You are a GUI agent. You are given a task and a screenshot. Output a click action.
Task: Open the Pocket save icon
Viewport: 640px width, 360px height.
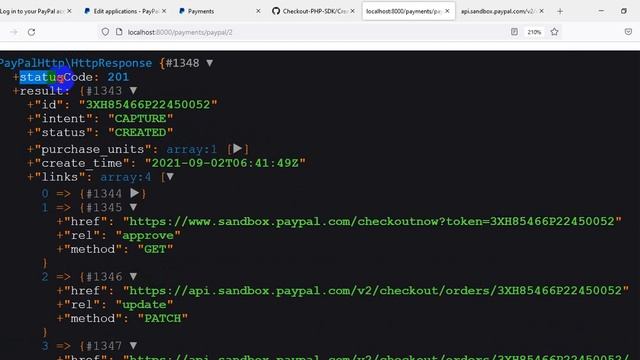[x=628, y=32]
